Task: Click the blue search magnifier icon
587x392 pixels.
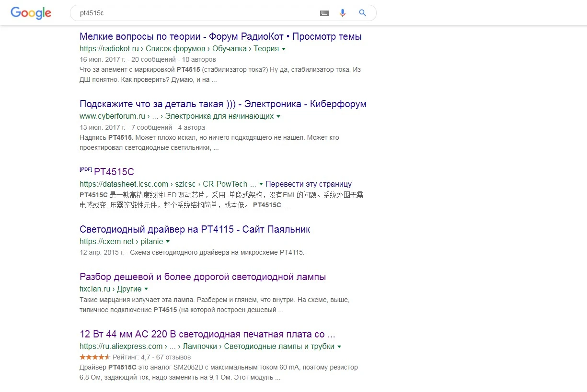Action: (x=362, y=13)
